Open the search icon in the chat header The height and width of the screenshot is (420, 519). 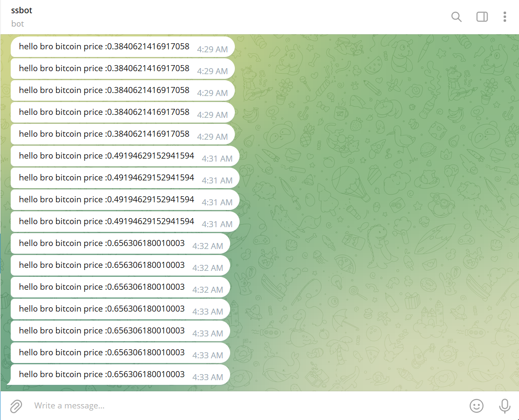(x=456, y=17)
